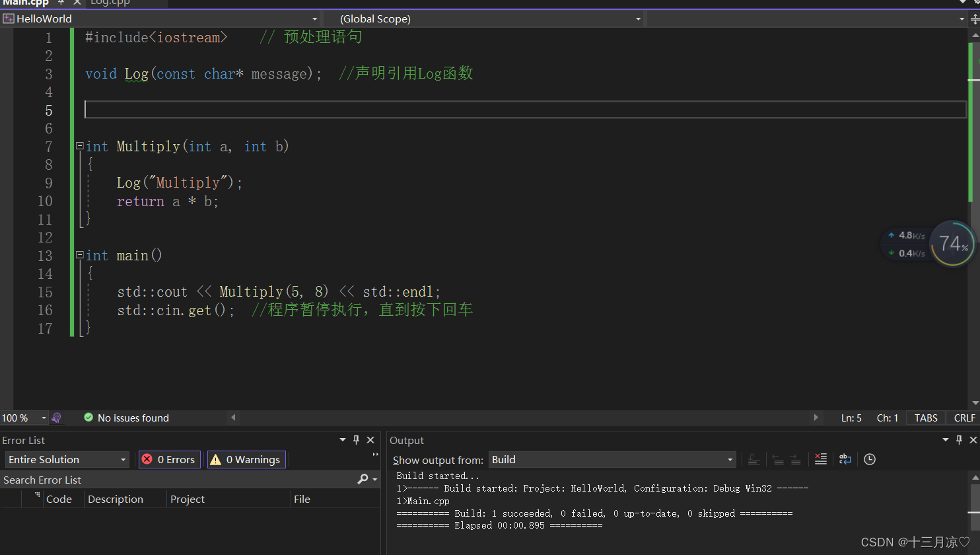Image resolution: width=980 pixels, height=555 pixels.
Task: Click the code cleanup brush icon
Action: click(56, 418)
